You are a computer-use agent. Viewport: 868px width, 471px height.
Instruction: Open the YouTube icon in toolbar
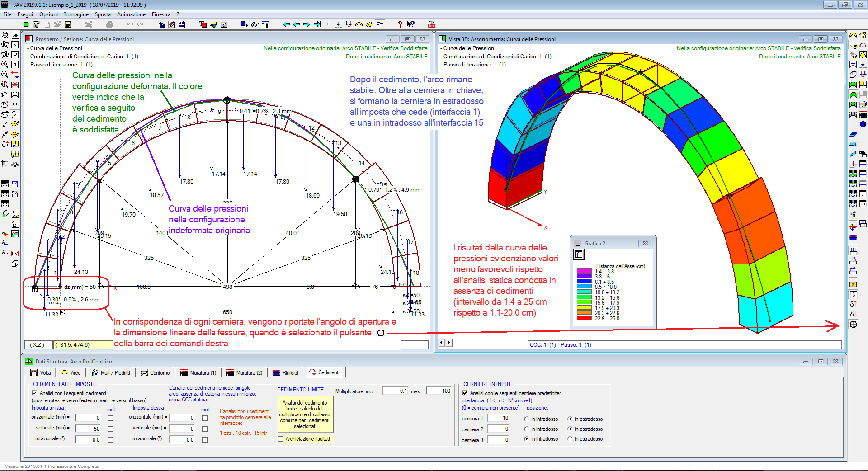click(x=431, y=24)
